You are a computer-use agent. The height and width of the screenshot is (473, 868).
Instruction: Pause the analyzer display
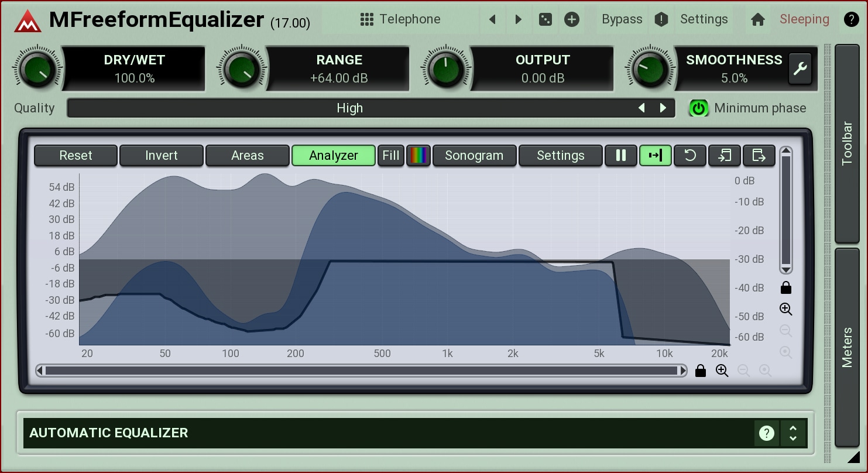point(620,156)
